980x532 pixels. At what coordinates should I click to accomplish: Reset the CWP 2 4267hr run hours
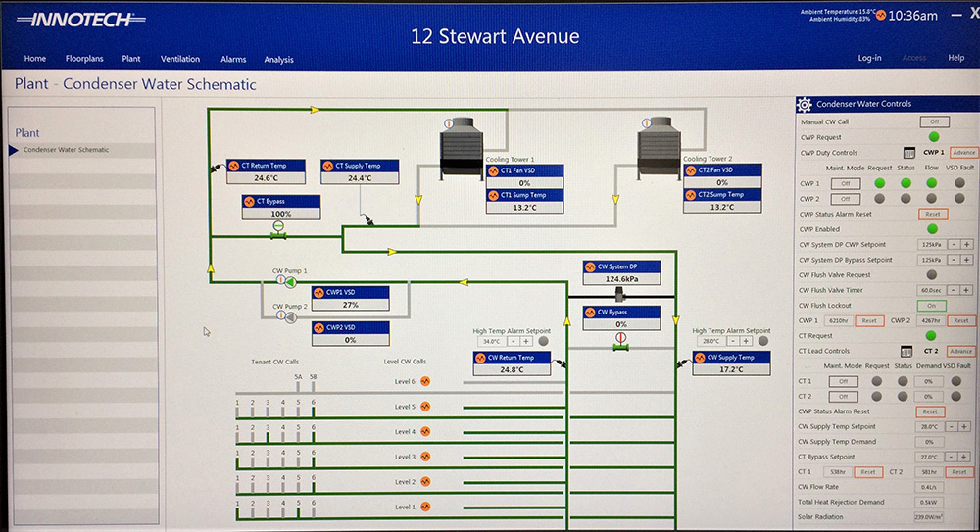[961, 320]
